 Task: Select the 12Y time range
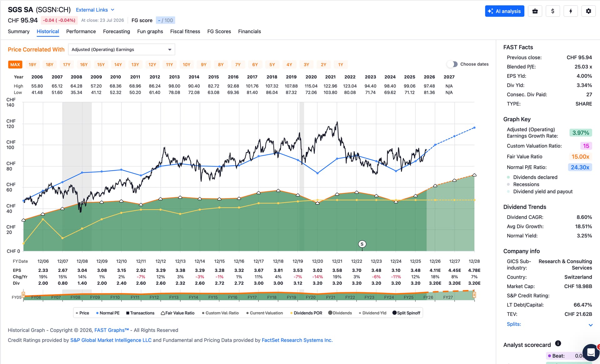coord(152,65)
